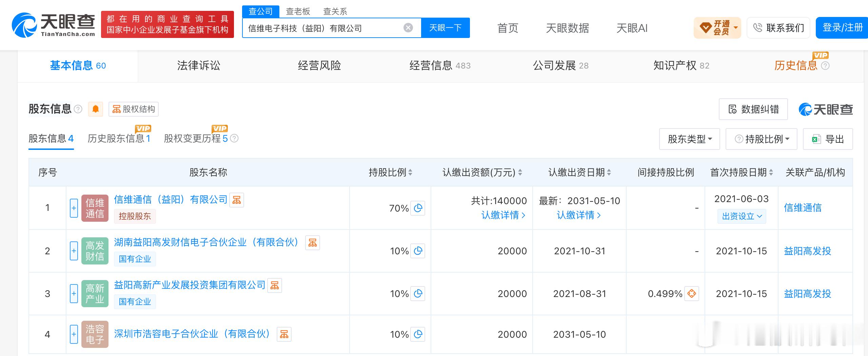The width and height of the screenshot is (868, 356).
Task: Click the shareholder alert bell icon
Action: (x=96, y=109)
